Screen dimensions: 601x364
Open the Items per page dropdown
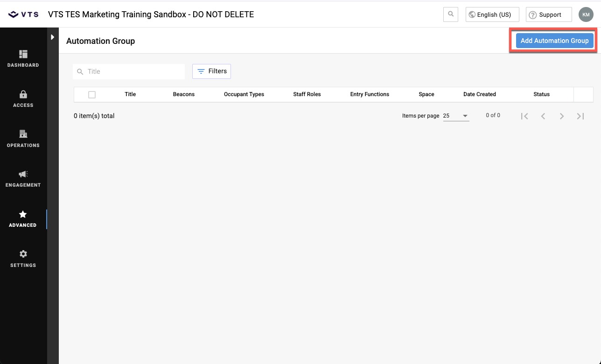tap(456, 116)
